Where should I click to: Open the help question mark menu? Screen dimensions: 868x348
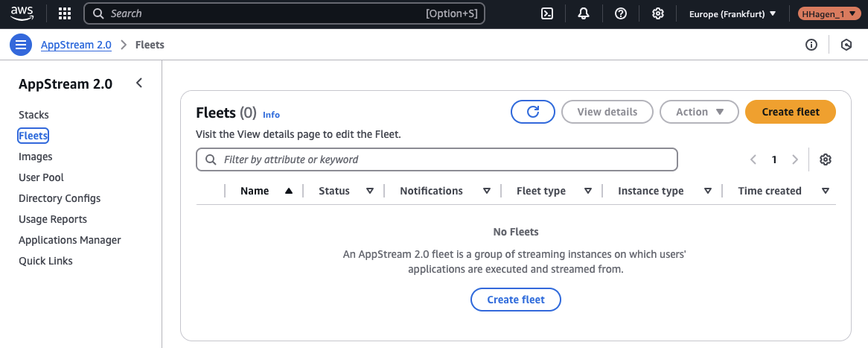(x=621, y=13)
